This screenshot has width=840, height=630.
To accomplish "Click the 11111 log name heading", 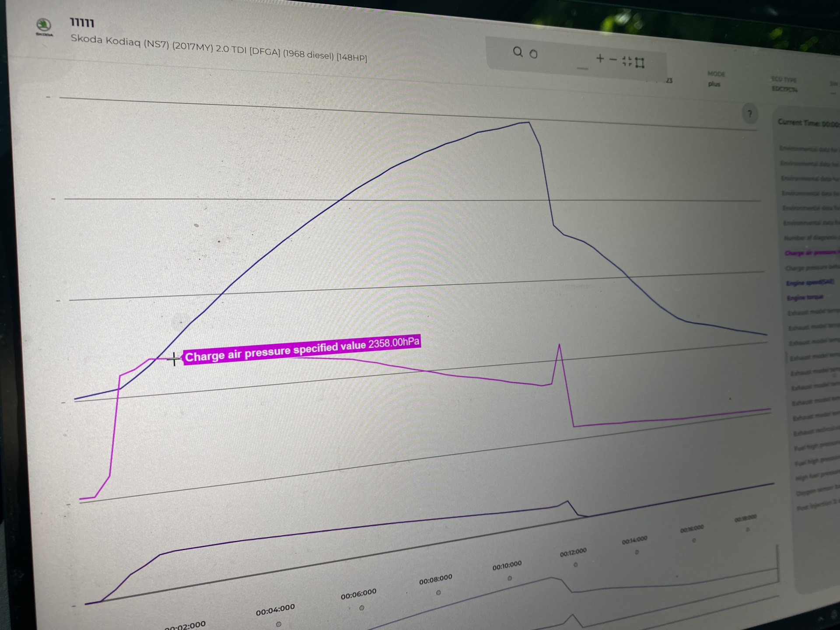I will (x=82, y=22).
